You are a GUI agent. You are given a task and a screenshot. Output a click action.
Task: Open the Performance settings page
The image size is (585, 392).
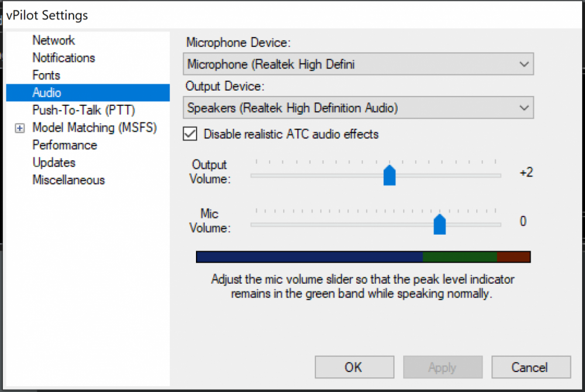[x=65, y=145]
